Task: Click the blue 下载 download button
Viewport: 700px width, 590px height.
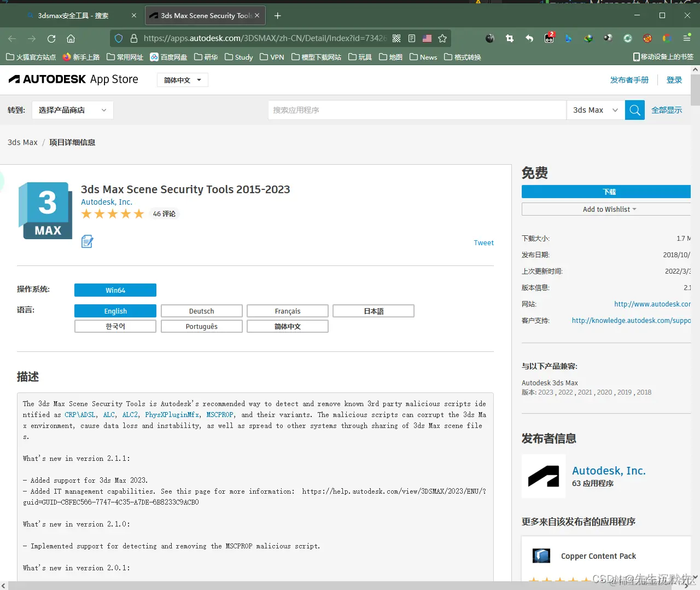Action: pos(606,192)
